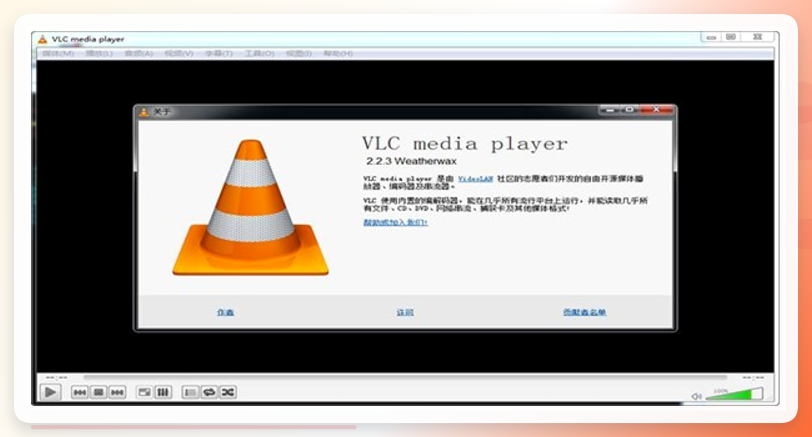The width and height of the screenshot is (812, 437).
Task: Click the Play button
Action: pyautogui.click(x=50, y=392)
